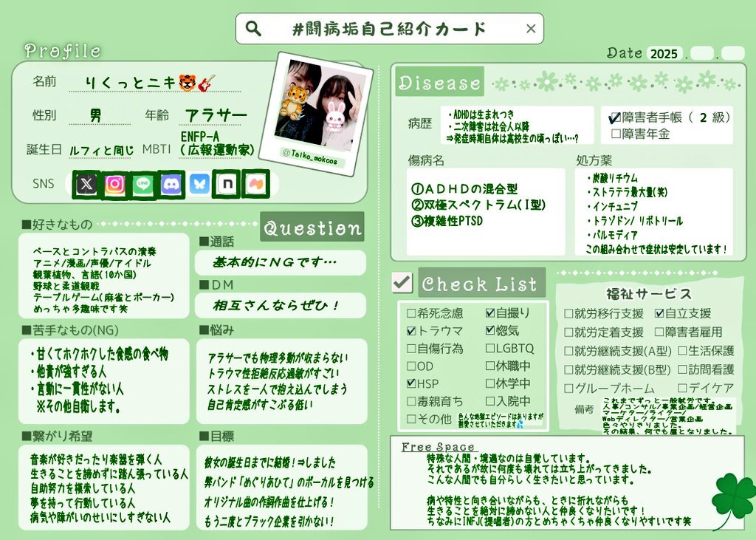Screen dimensions: 756x540
Task: Check the グループホーム checkbox
Action: [x=569, y=389]
